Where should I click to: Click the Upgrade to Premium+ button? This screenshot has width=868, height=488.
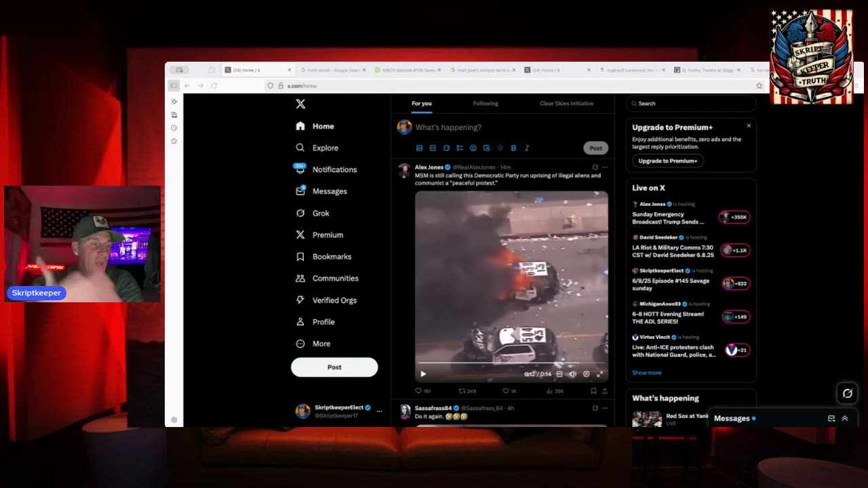click(x=668, y=161)
